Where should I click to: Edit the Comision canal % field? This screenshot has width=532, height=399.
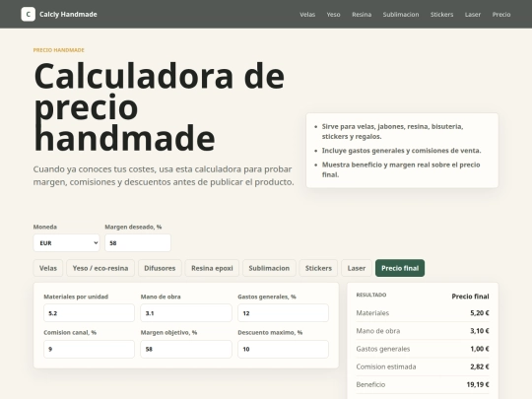click(90, 349)
